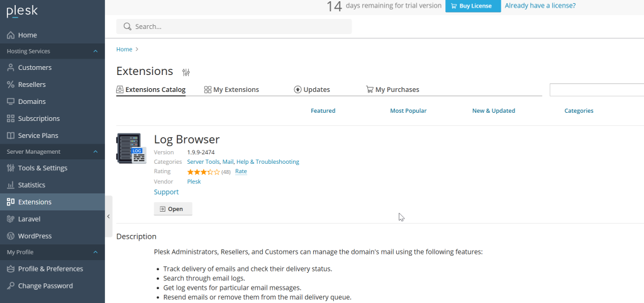Click the WordPress logo icon
The width and height of the screenshot is (644, 303).
click(x=11, y=236)
